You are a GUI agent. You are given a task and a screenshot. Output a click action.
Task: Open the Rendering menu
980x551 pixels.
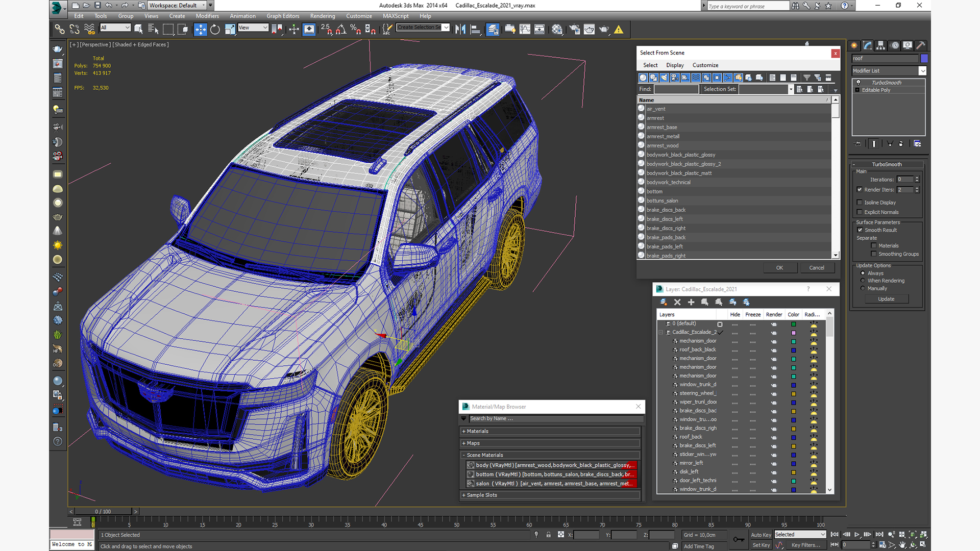click(323, 16)
